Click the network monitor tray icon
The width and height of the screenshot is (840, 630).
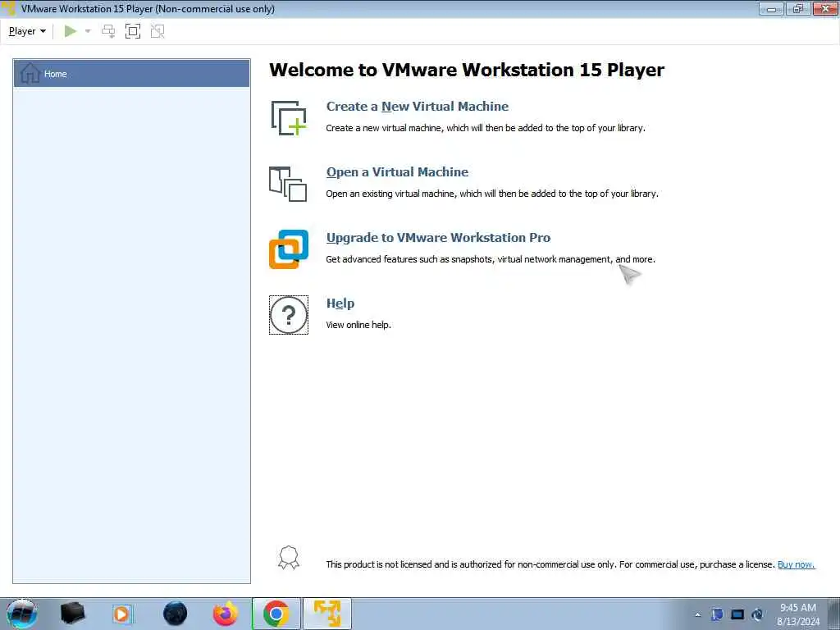pyautogui.click(x=737, y=614)
